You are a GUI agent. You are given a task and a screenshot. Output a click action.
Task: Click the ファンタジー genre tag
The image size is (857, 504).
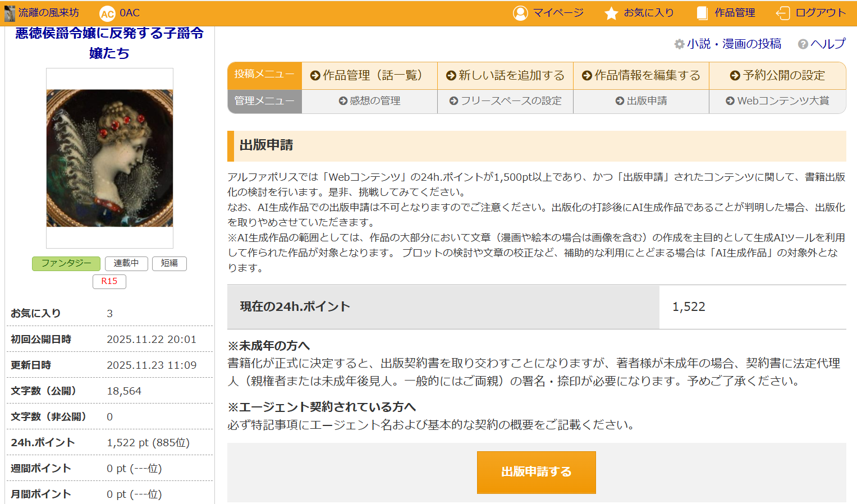pyautogui.click(x=66, y=263)
